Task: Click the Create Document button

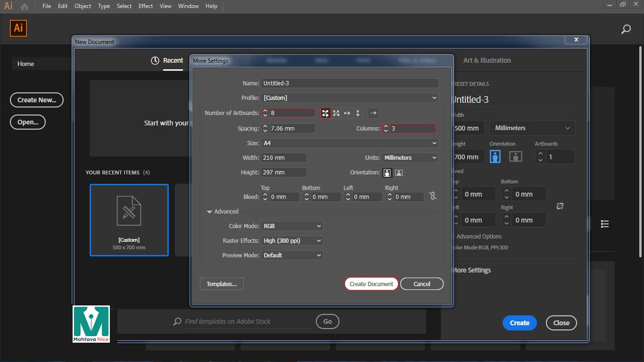Action: click(372, 284)
